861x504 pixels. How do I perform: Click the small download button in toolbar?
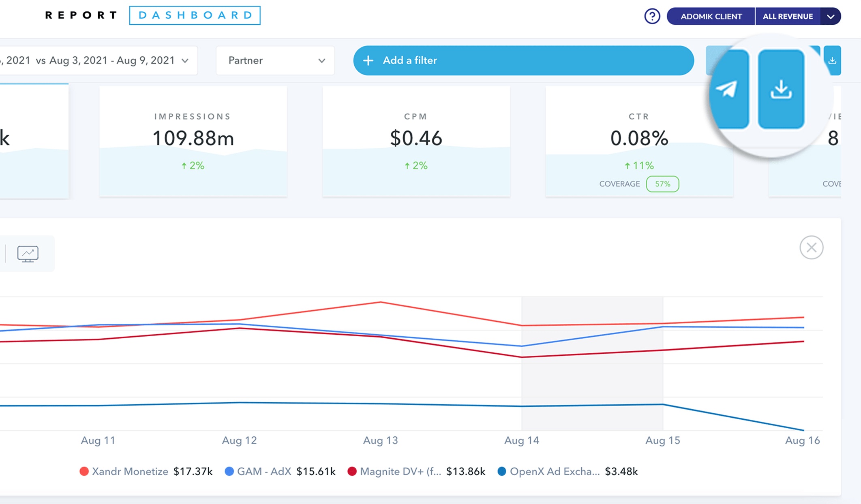click(x=832, y=60)
